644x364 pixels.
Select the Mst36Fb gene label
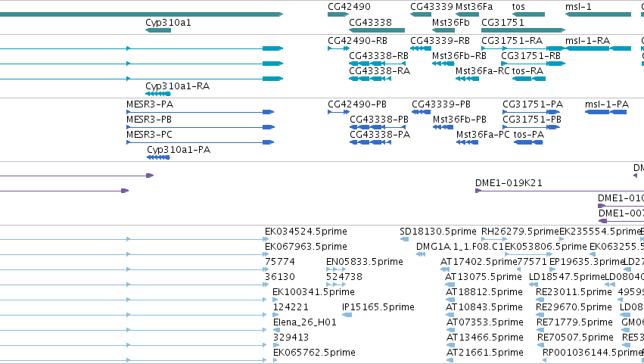[x=450, y=23]
